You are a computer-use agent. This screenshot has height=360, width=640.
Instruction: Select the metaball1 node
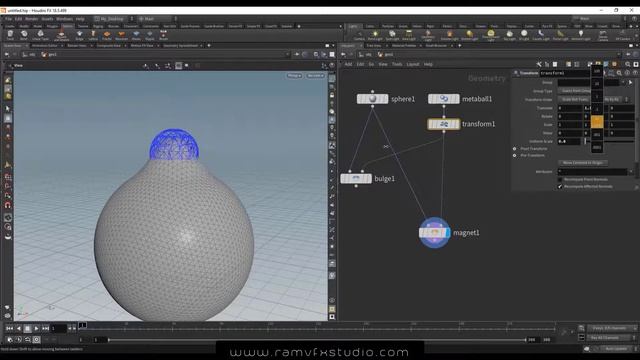click(444, 99)
